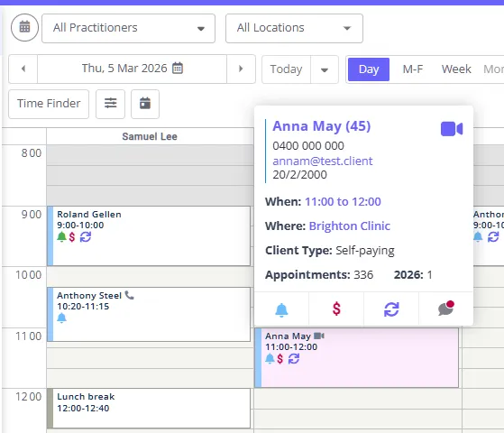Click the recurring appointment icon in popup footer

(391, 309)
